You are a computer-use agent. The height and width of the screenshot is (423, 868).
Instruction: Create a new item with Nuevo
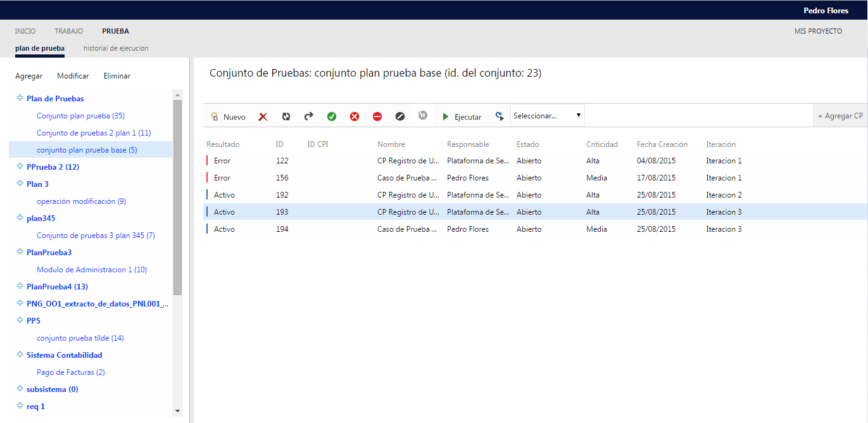(228, 117)
